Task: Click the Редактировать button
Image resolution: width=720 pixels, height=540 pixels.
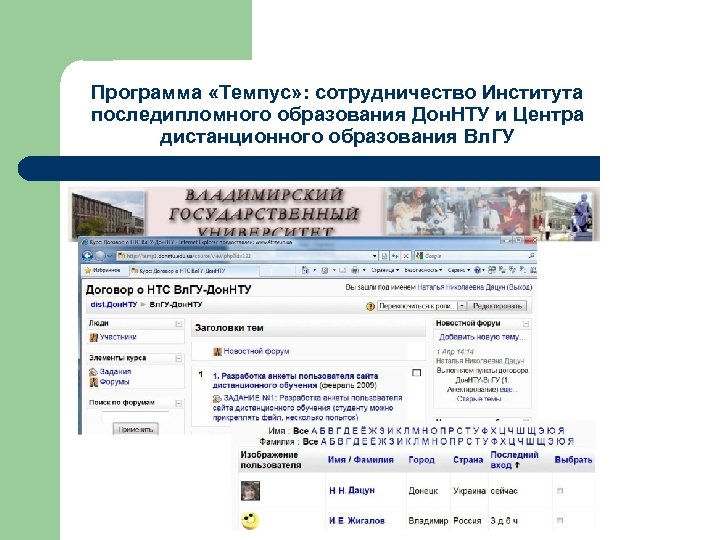Action: click(x=498, y=306)
